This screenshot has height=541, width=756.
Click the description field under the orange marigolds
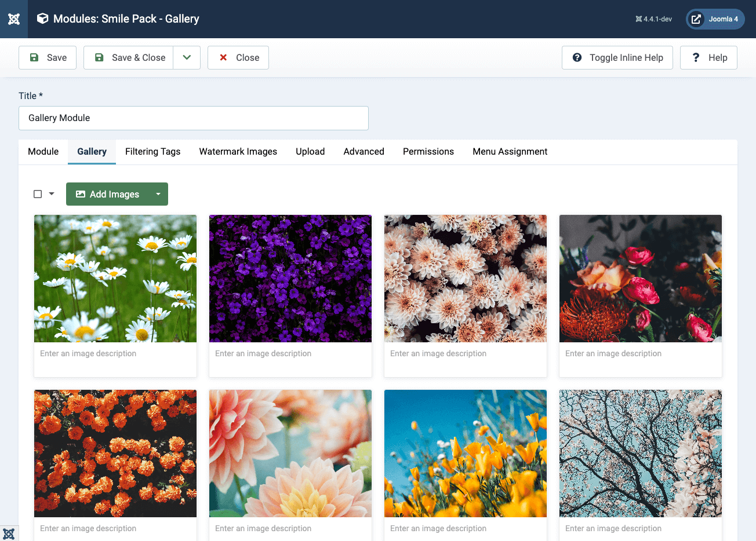coord(115,529)
